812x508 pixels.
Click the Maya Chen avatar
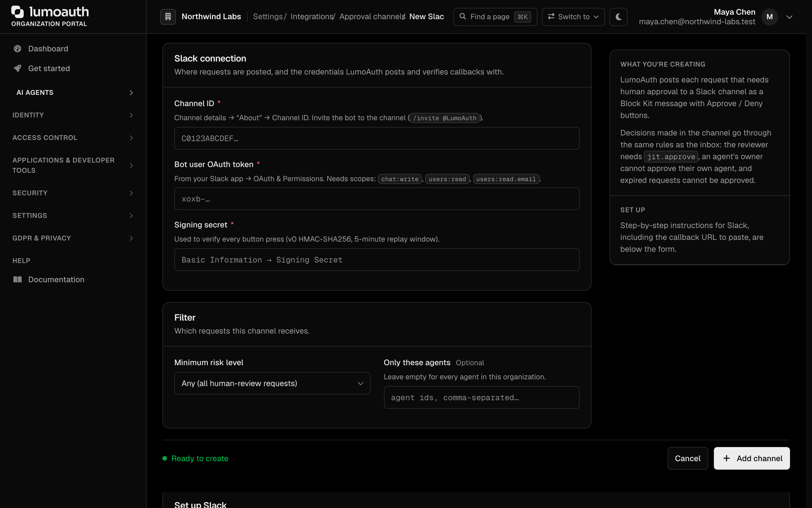pos(769,17)
